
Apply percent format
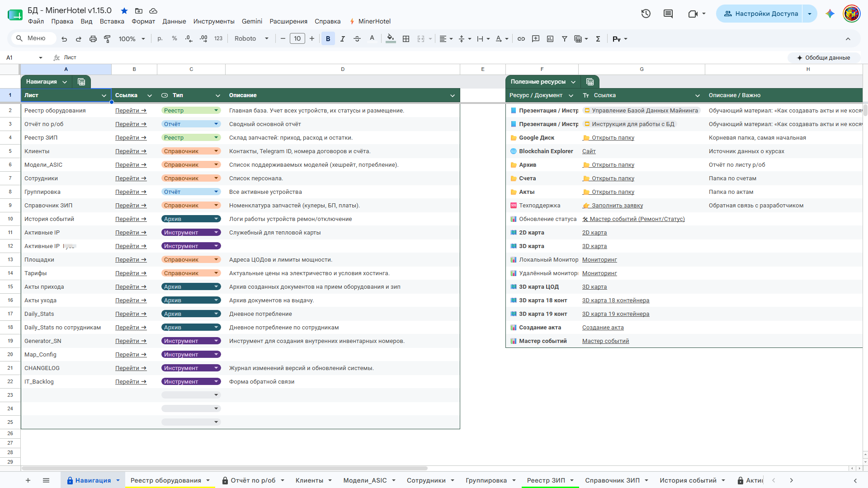coord(175,39)
